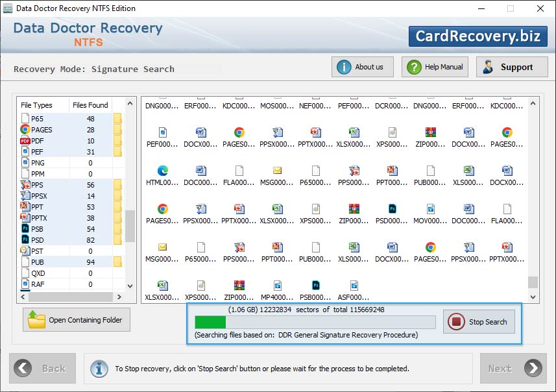Select the ZIP000... file beside MP4000...
Screen dimensions: 556x392
(x=239, y=291)
